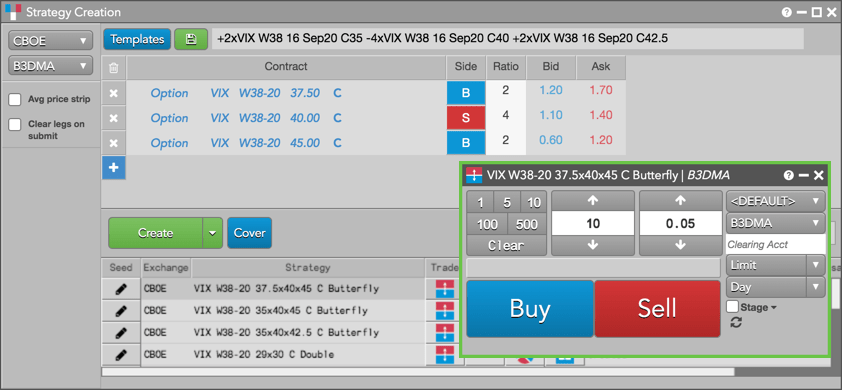842x390 pixels.
Task: Open the trade icon for the 37.5x40x45 Butterfly row
Action: (x=445, y=288)
